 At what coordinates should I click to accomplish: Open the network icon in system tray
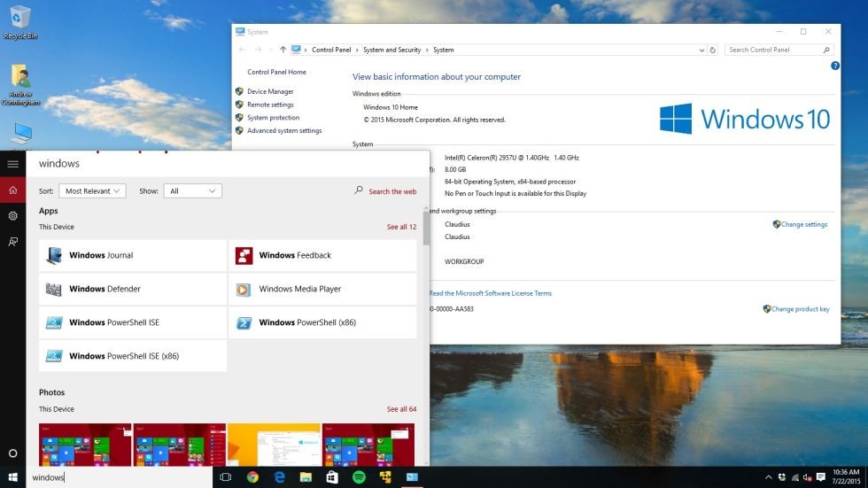tap(795, 477)
